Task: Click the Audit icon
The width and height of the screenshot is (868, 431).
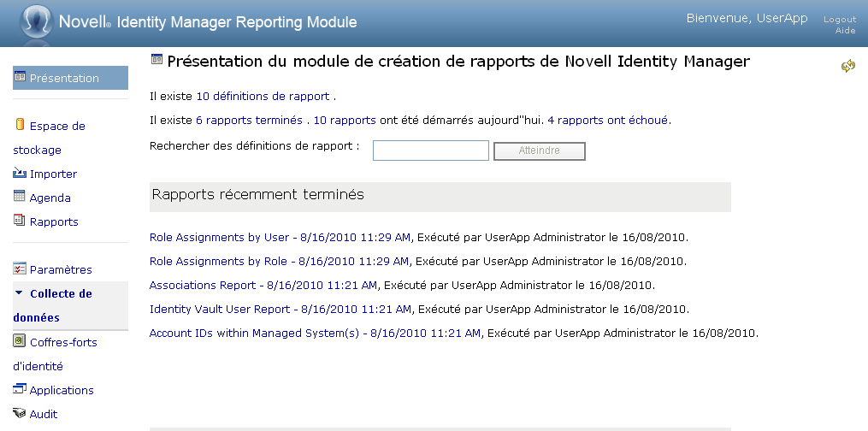Action: coord(20,412)
